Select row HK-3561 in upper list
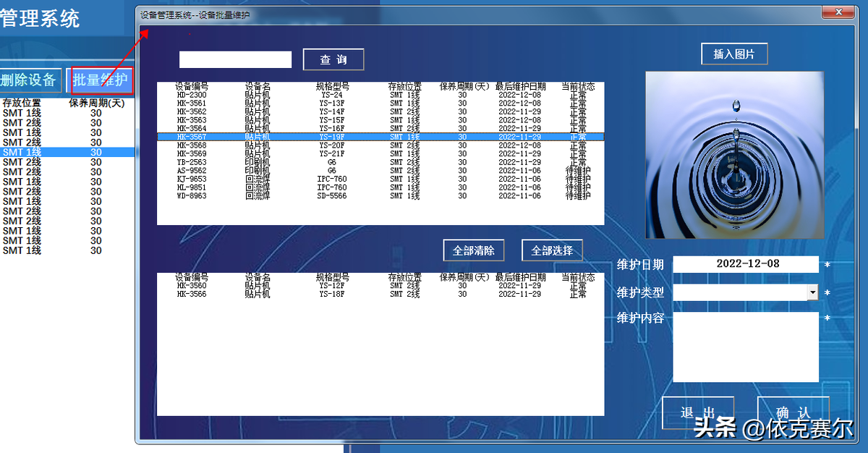Screen dimensions: 868x453 [x=380, y=103]
